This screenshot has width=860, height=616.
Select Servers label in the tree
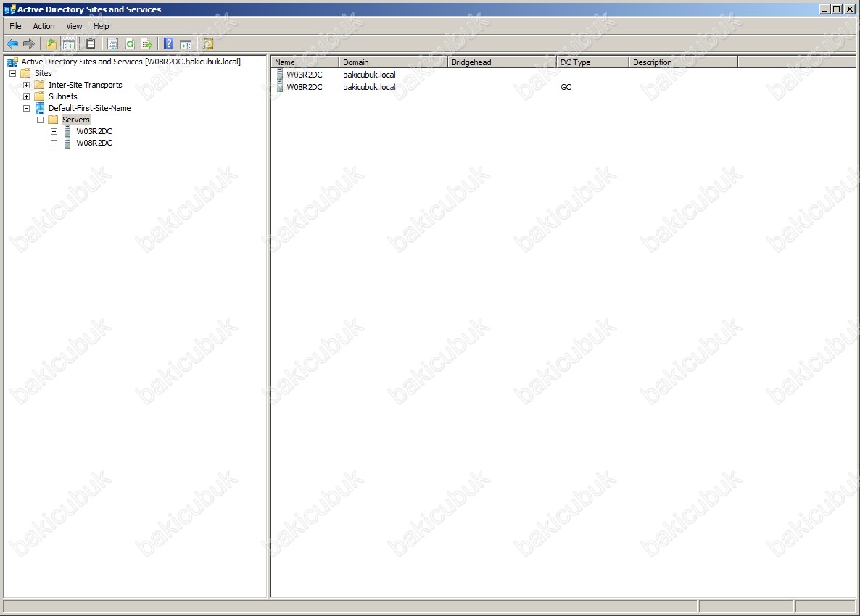pos(75,120)
